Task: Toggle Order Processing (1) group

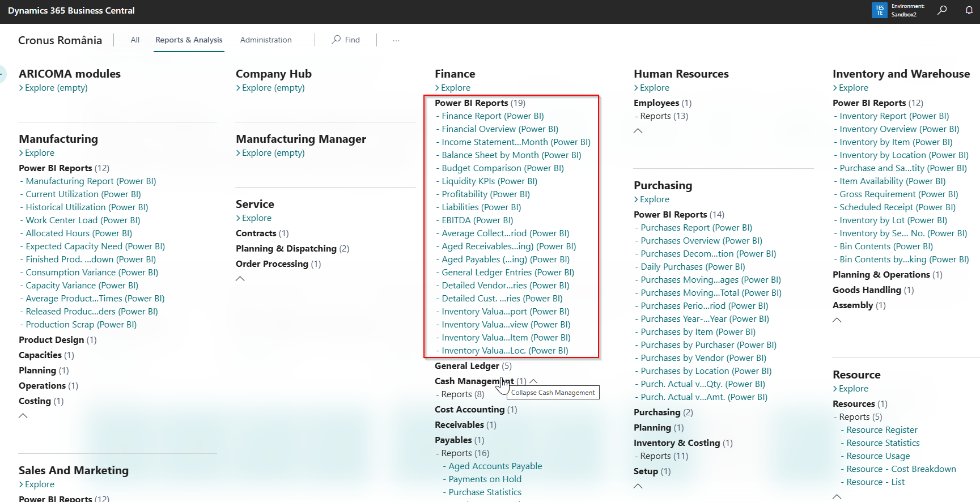Action: point(278,264)
